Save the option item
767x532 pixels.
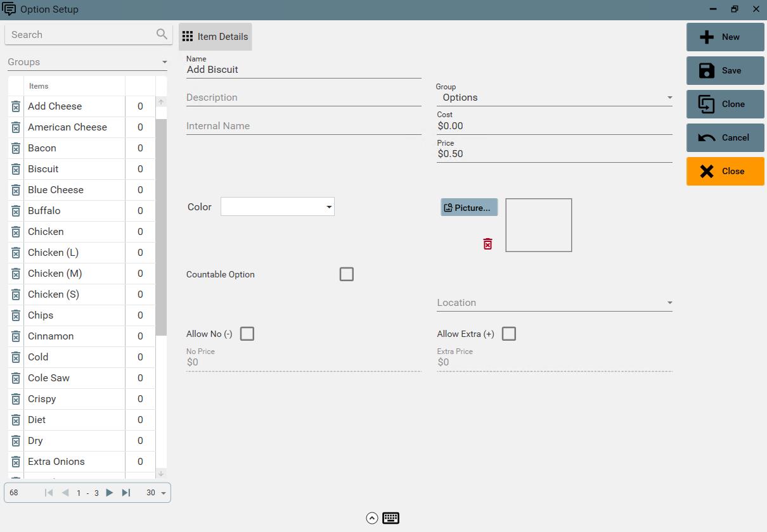coord(725,70)
